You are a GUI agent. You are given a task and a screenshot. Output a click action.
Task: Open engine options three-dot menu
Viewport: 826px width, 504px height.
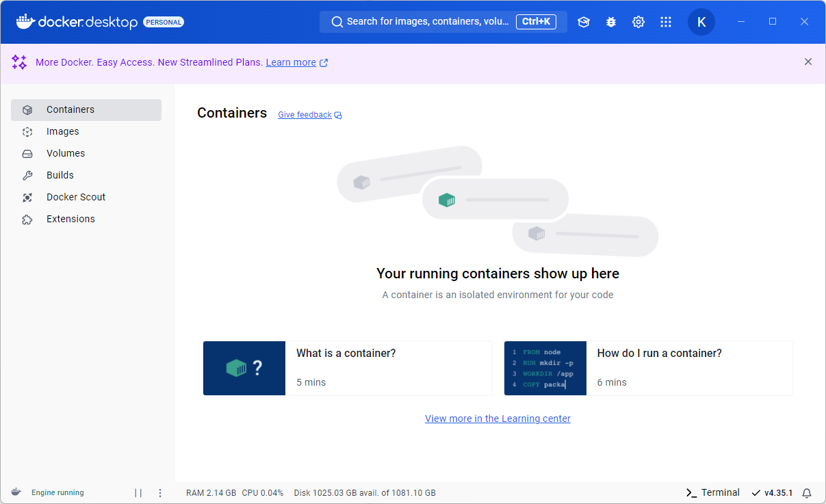click(160, 492)
